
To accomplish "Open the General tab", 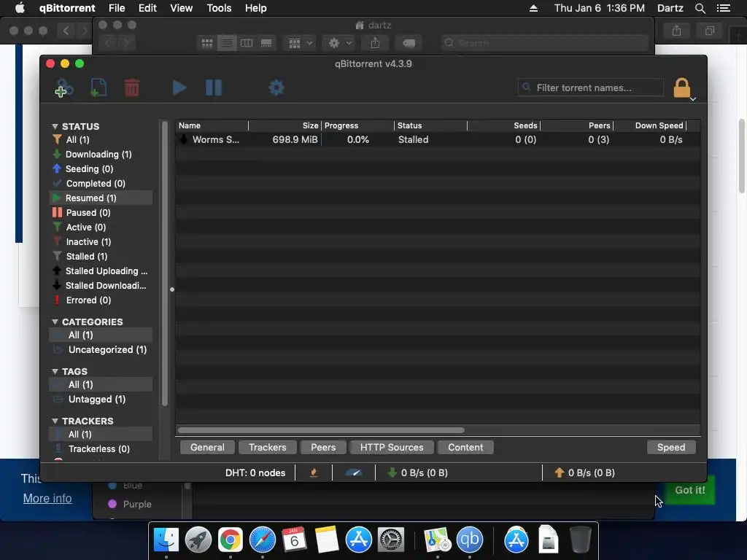I will pos(207,448).
